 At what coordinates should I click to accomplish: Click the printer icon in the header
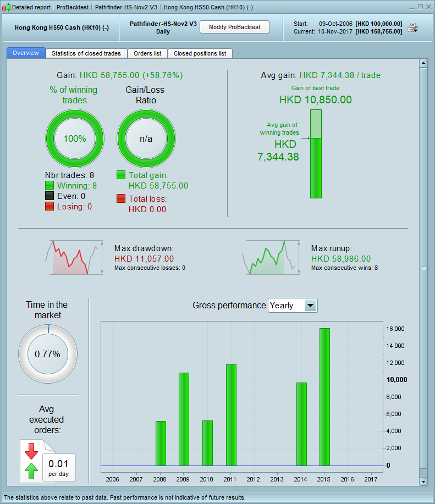(x=412, y=28)
